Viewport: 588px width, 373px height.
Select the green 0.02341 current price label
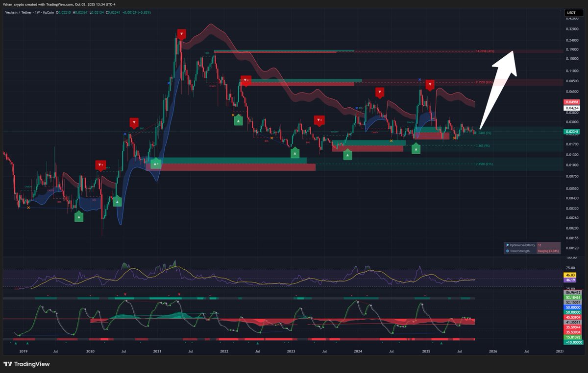pyautogui.click(x=572, y=131)
